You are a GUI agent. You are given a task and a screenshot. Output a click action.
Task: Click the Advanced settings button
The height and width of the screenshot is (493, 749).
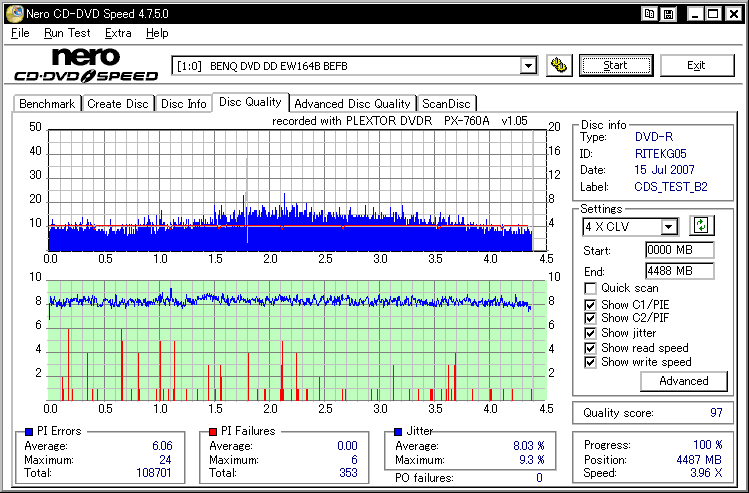coord(684,381)
